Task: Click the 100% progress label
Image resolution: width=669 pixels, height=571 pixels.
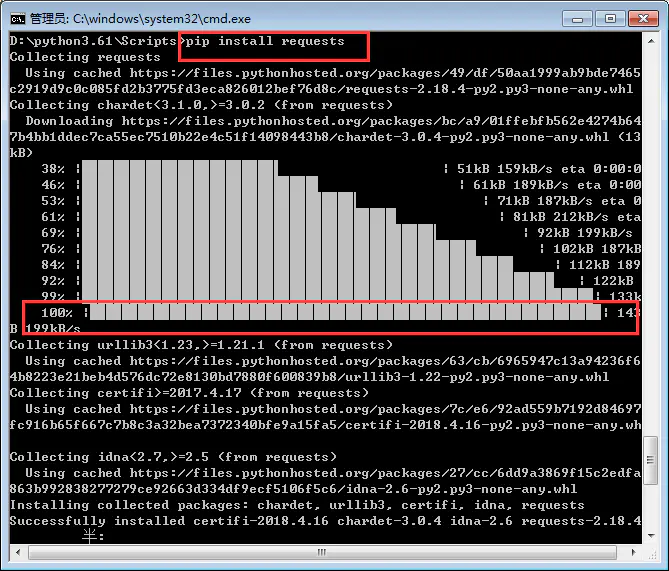Action: click(x=57, y=313)
